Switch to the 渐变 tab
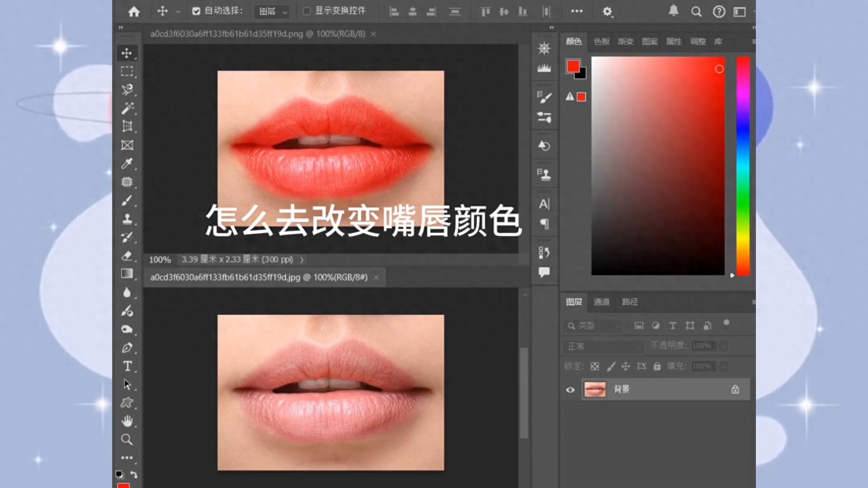The image size is (868, 488). click(x=626, y=42)
